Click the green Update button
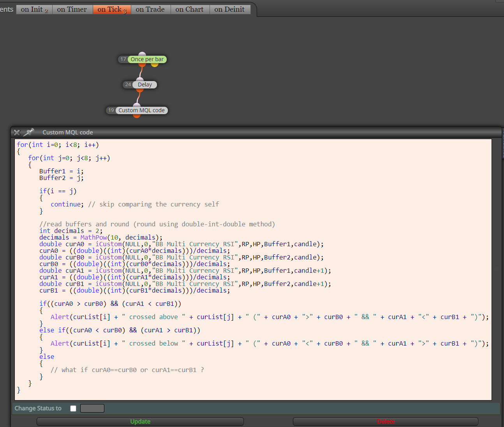The image size is (504, 427). tap(140, 422)
